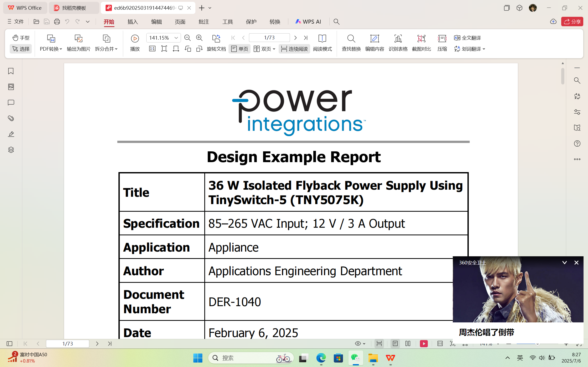Image resolution: width=588 pixels, height=367 pixels.
Task: Click Recognize Table (识别表格) icon
Action: [398, 39]
